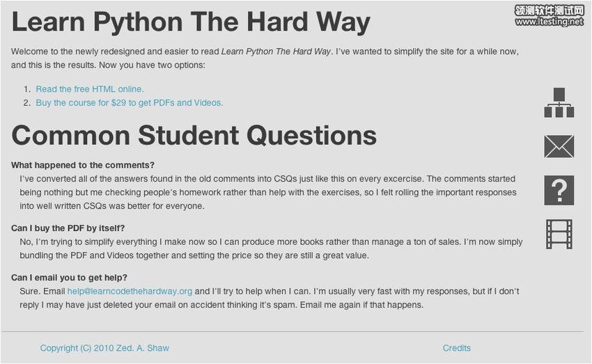Click the italic book title in the welcome paragraph
Viewport: 592px width, 364px height.
click(x=276, y=52)
